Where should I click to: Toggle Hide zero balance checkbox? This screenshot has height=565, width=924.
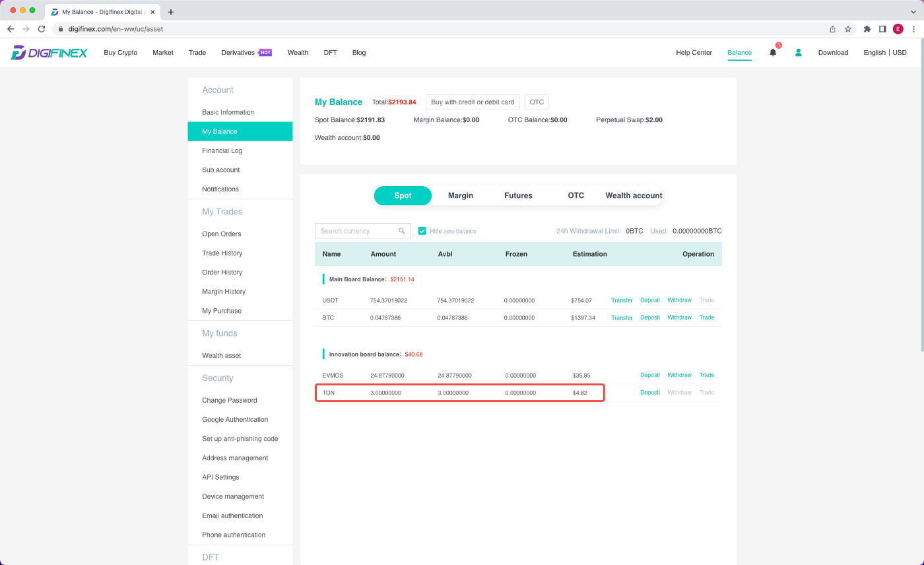pos(422,231)
